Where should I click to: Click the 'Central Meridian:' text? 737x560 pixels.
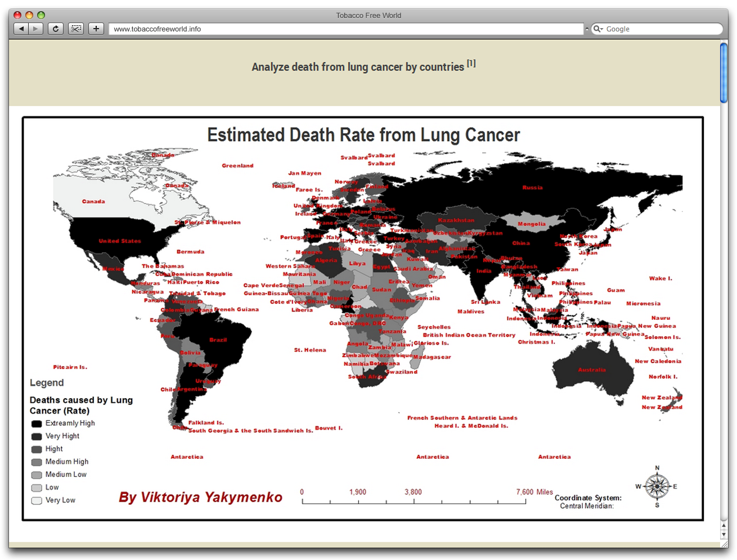(x=587, y=506)
